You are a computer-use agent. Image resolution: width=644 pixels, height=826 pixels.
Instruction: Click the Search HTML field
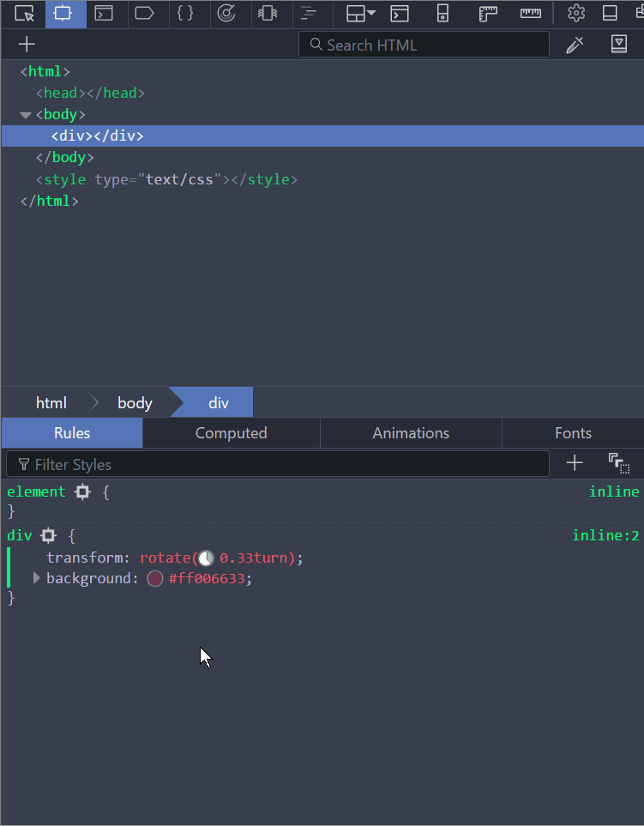424,45
